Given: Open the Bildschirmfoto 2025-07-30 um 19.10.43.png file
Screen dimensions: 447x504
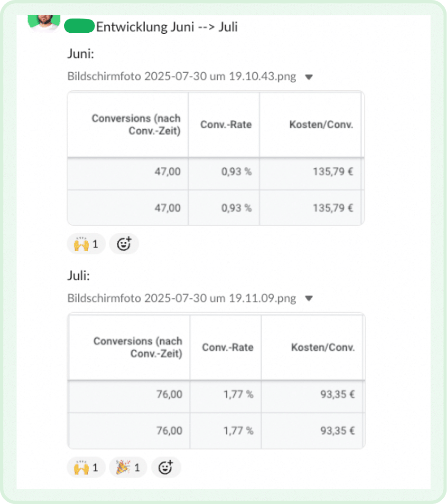Looking at the screenshot, I should pos(182,76).
